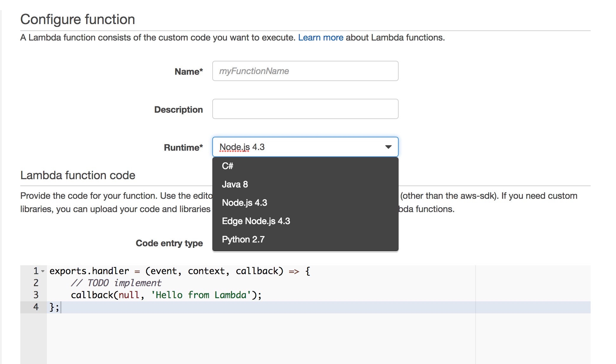Click the callback(null, 'Hello from Lambda') line

coord(166,295)
